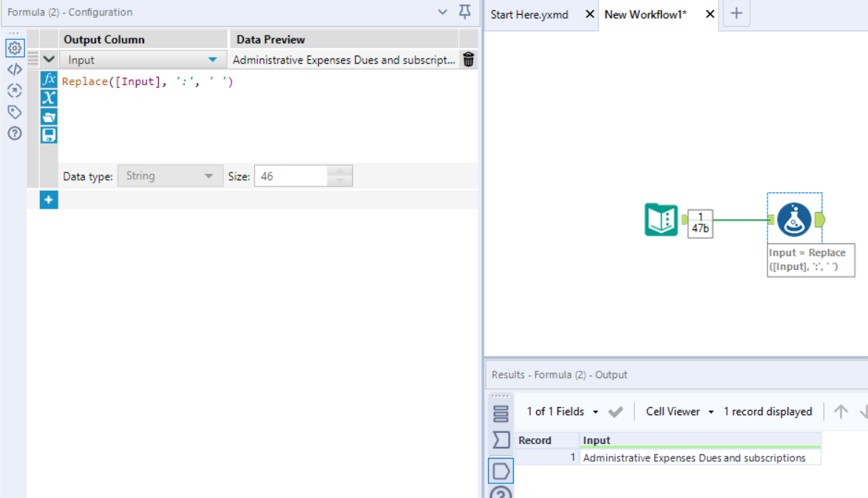Image resolution: width=868 pixels, height=498 pixels.
Task: Open saved expressions folder icon
Action: pyautogui.click(x=49, y=116)
